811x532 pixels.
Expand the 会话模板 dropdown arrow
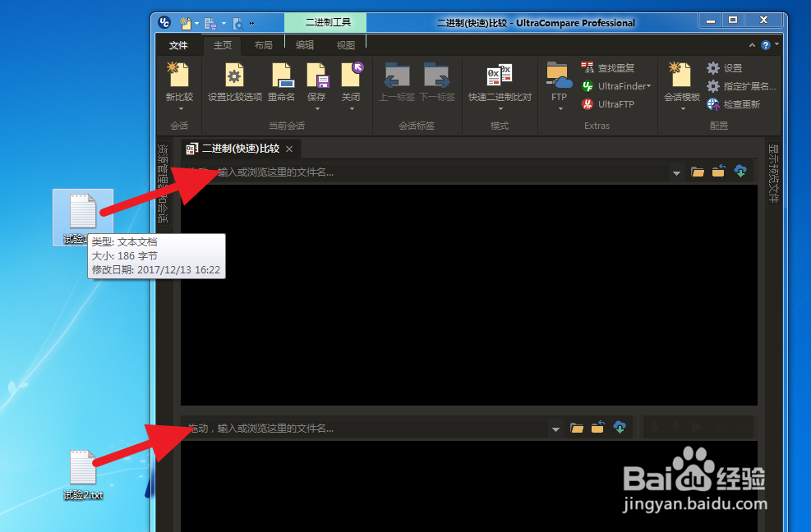683,109
